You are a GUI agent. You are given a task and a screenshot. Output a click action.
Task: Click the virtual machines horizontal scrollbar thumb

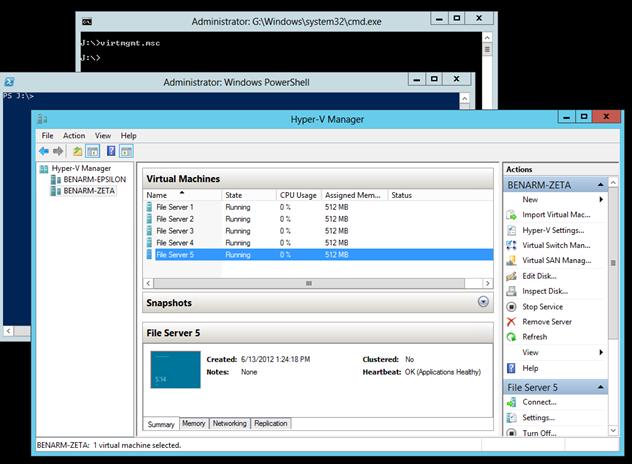coord(309,283)
